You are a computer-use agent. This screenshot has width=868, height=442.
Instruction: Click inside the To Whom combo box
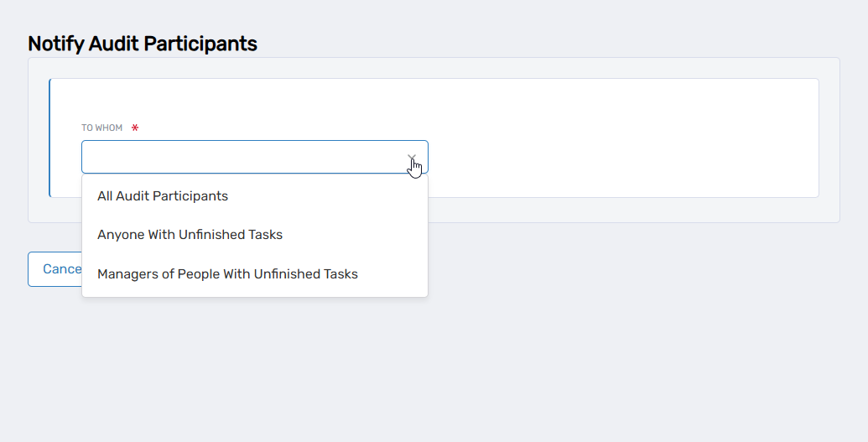(243, 157)
